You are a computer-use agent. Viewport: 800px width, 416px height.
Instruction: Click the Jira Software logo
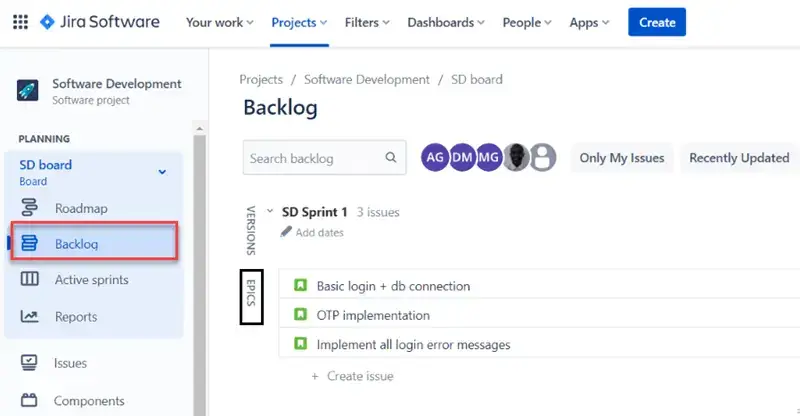[x=100, y=22]
